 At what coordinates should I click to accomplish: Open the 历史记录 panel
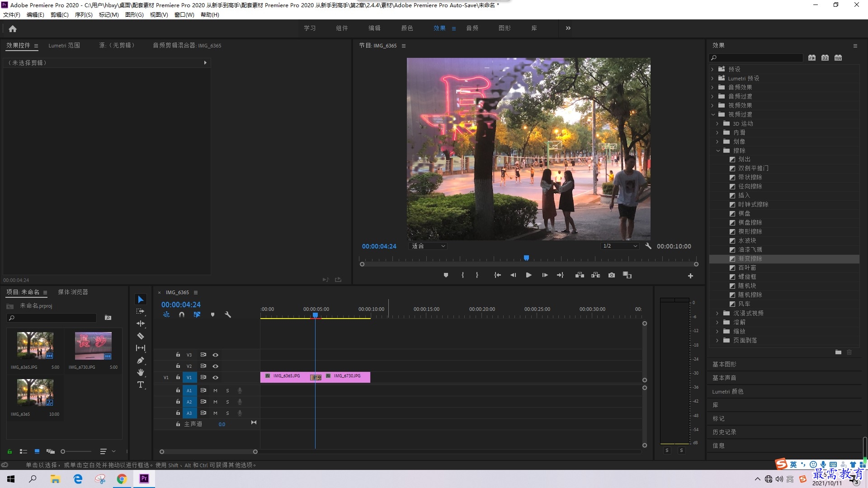pos(724,432)
